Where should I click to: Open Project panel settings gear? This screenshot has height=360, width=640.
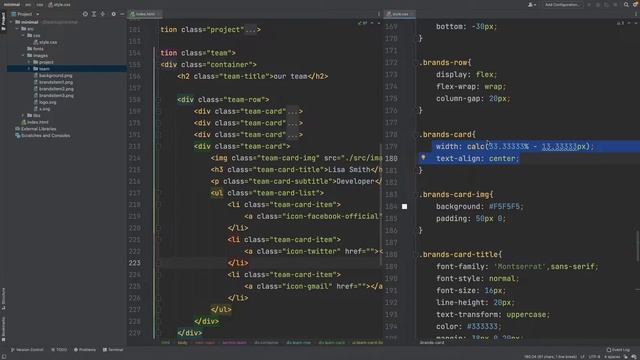point(113,14)
